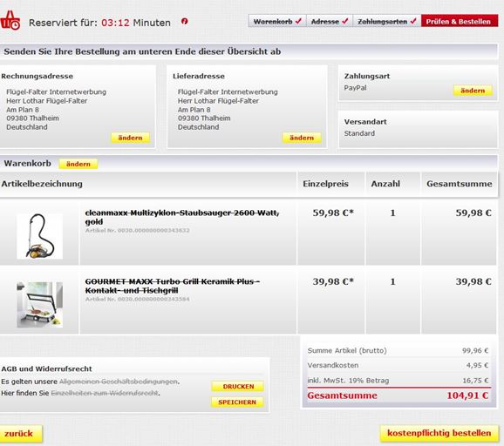Change the Zahlungsart with ändern

click(x=473, y=91)
